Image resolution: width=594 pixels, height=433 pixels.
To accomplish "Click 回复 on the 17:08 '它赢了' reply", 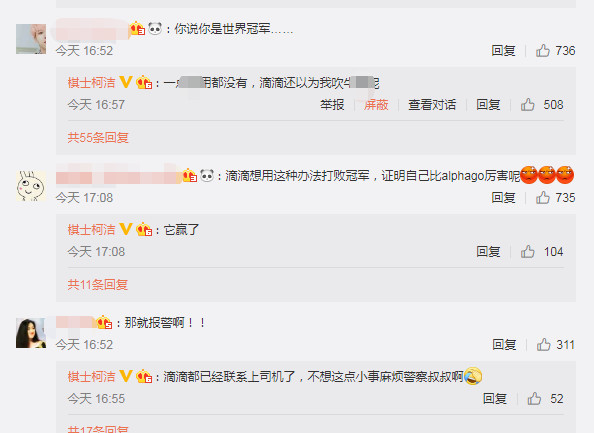I will (488, 252).
